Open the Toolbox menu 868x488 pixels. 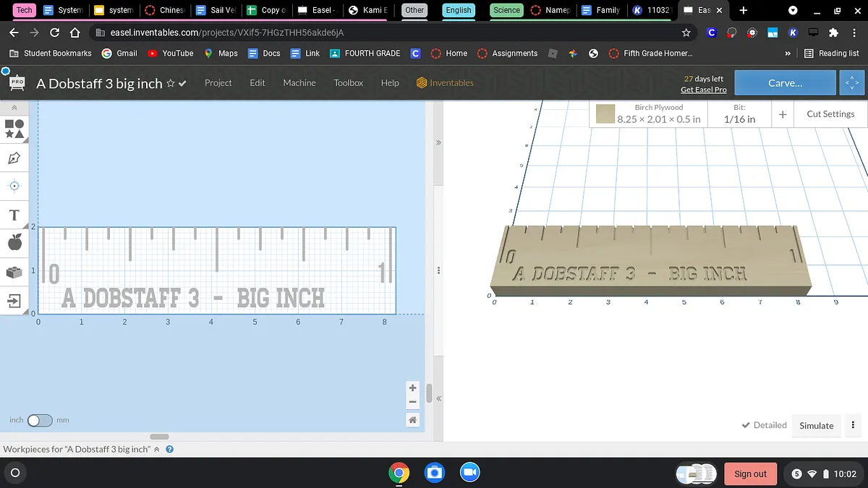pos(348,83)
